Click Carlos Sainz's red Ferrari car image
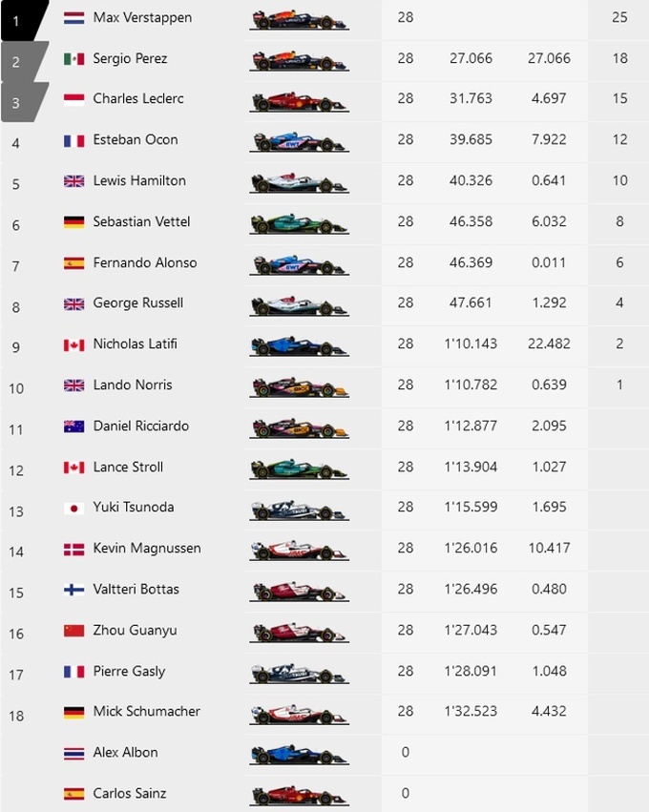The height and width of the screenshot is (812, 649). pyautogui.click(x=299, y=794)
